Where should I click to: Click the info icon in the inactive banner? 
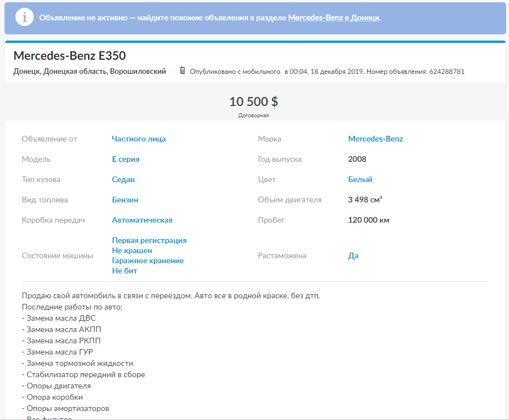24,17
